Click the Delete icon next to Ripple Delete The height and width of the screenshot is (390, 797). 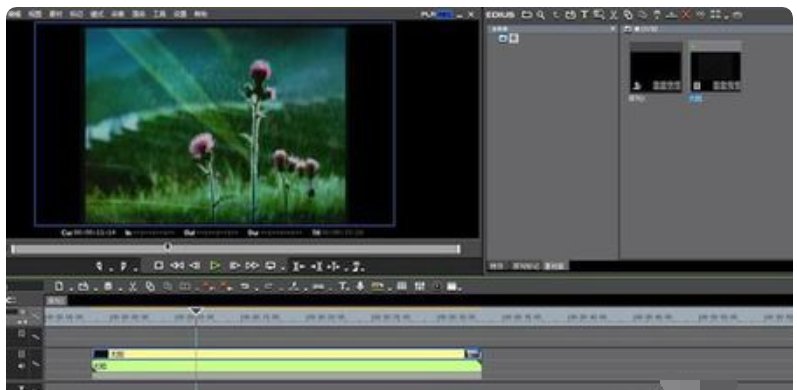[226, 287]
